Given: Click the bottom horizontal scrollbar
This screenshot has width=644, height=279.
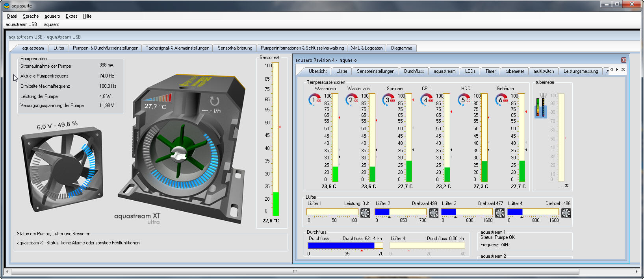Looking at the screenshot, I should (x=295, y=272).
